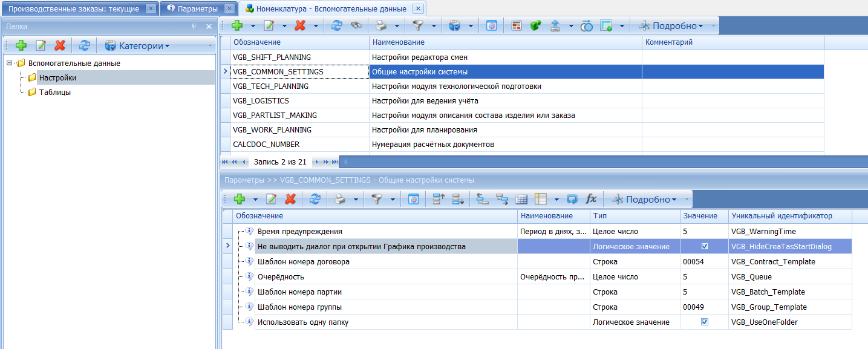Click the fx formula icon in Parameters toolbar
Viewport: 868px width, 349px height.
pyautogui.click(x=591, y=199)
